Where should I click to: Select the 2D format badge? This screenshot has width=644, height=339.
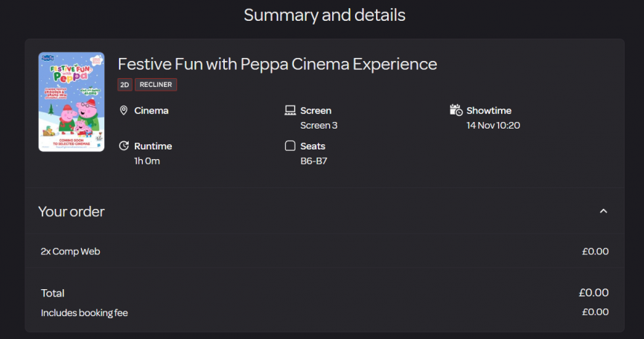[125, 85]
